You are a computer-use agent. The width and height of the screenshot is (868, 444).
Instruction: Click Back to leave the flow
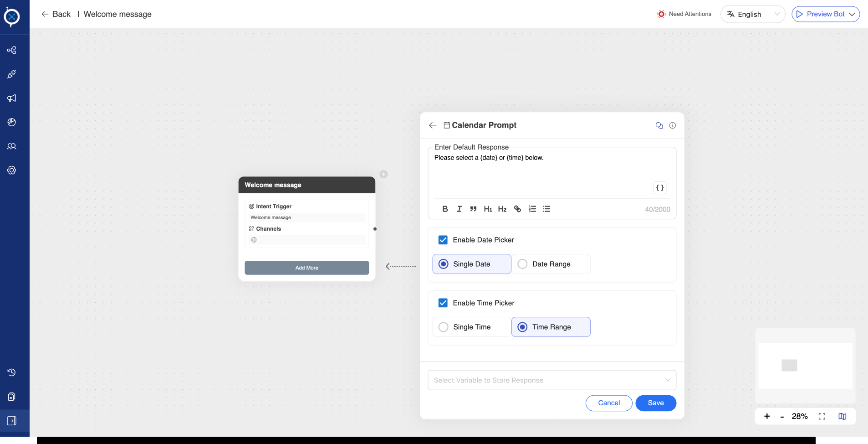(56, 14)
